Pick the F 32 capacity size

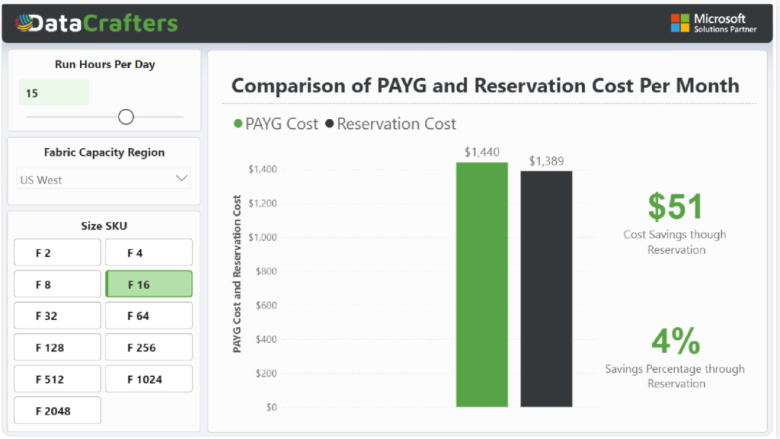57,316
